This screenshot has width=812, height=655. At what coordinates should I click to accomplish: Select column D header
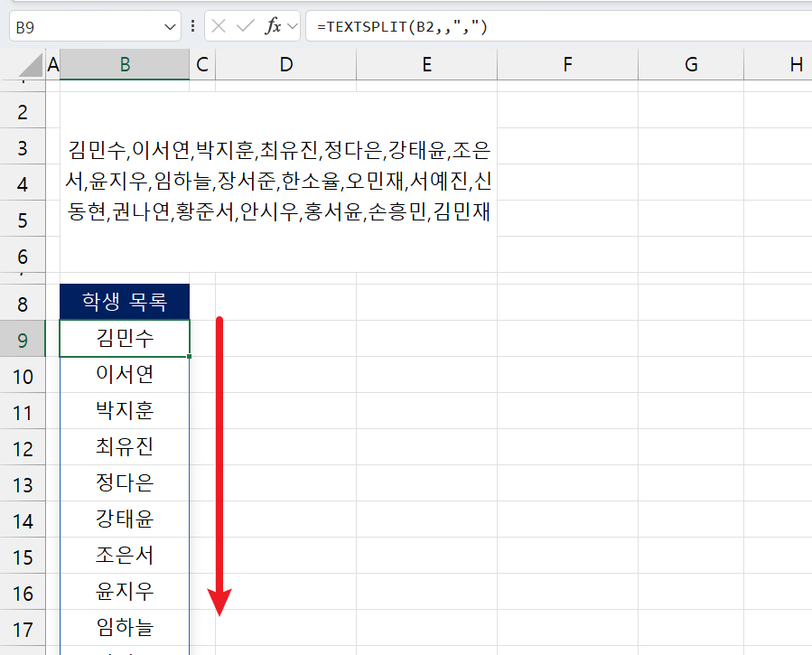point(285,65)
